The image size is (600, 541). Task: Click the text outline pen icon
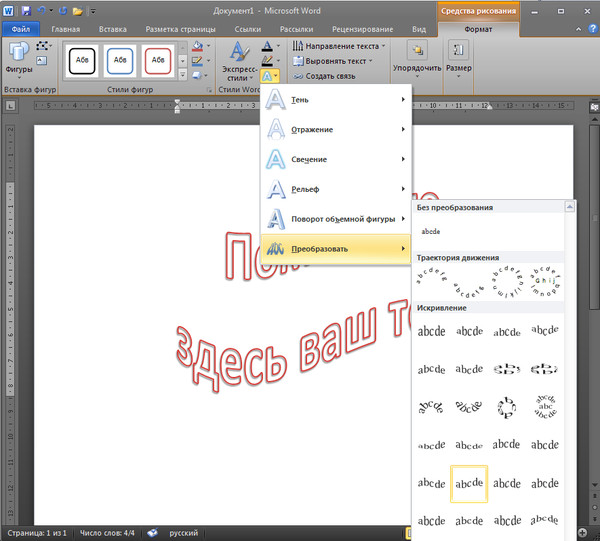(267, 60)
